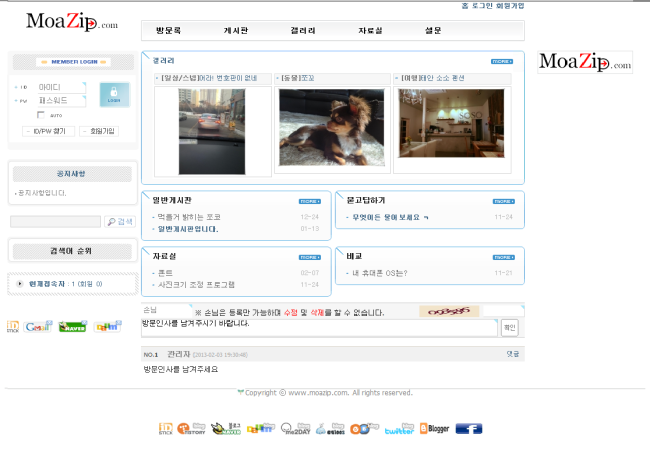
Task: Click the 아이디 input field
Action: click(x=62, y=87)
